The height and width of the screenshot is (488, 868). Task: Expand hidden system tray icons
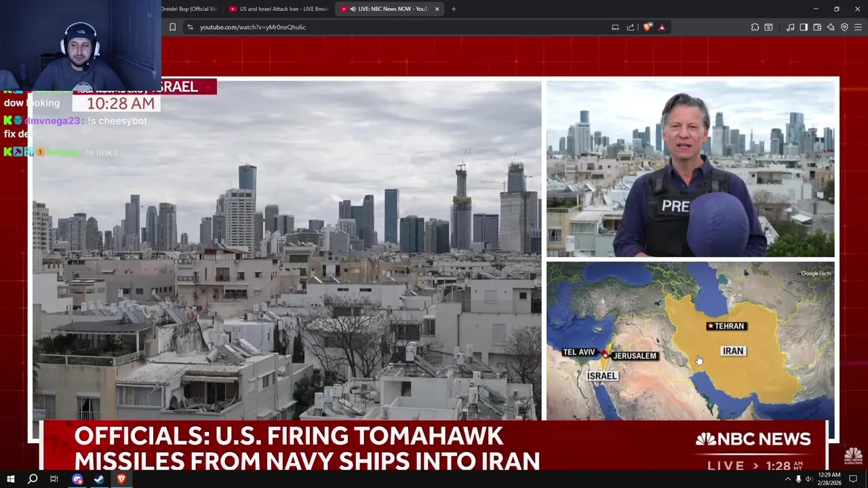(x=787, y=479)
